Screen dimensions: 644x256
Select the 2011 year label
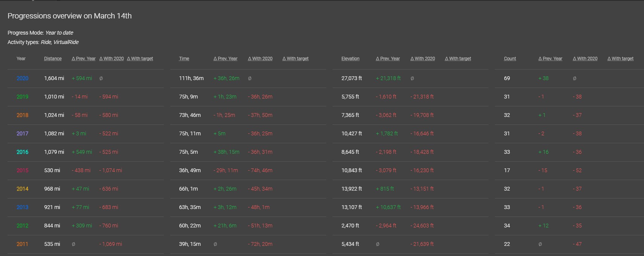click(22, 244)
